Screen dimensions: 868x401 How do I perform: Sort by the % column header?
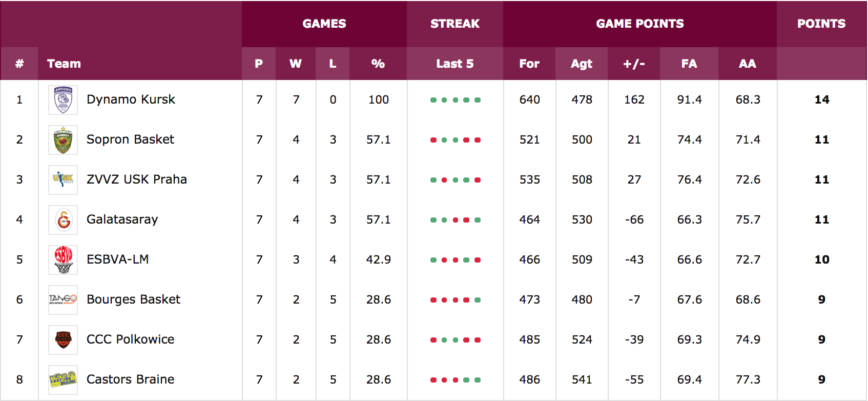378,64
